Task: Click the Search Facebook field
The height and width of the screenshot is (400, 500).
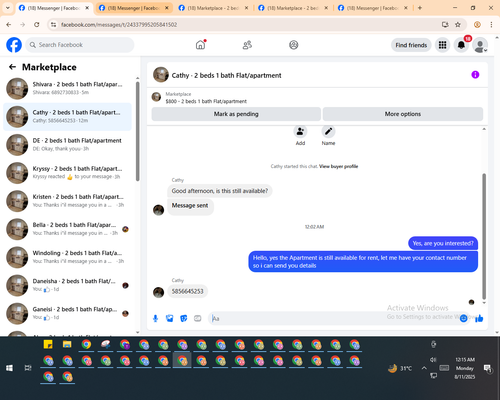Action: [x=80, y=45]
